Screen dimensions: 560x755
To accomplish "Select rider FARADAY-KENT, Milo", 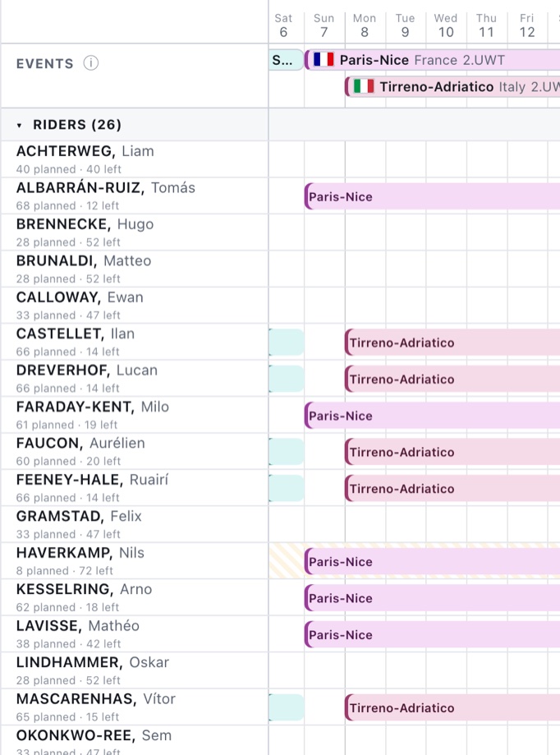I will point(134,416).
